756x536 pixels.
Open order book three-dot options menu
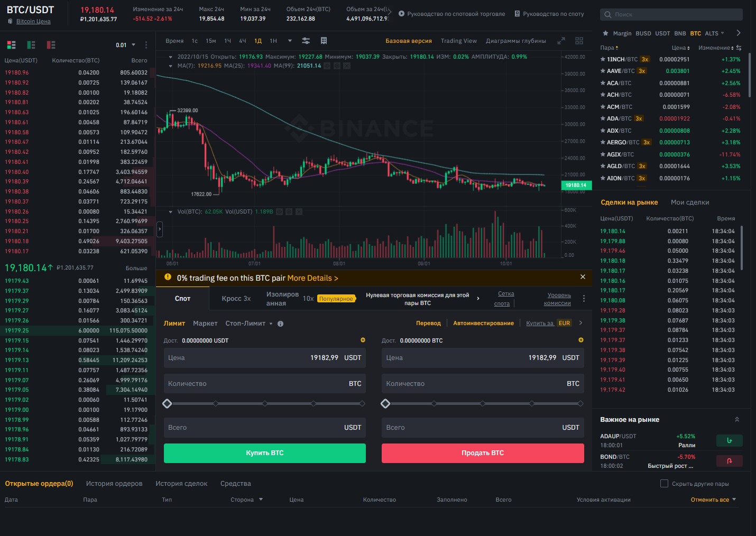[x=146, y=45]
